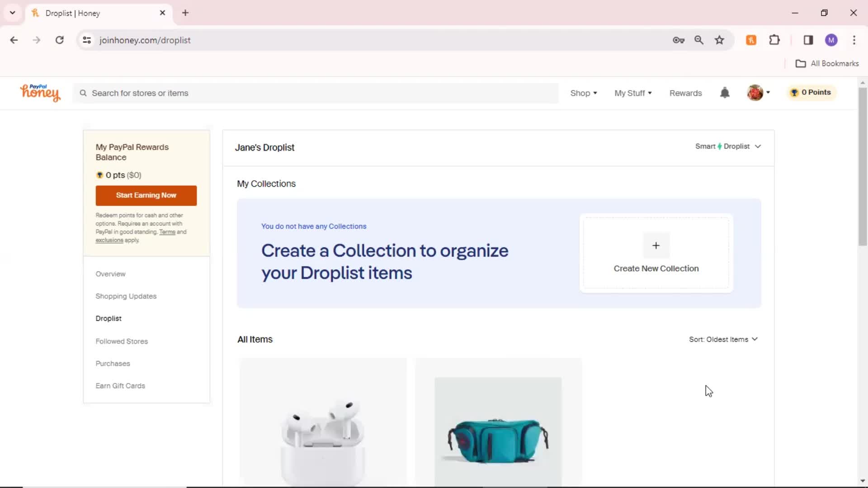
Task: Open the teal waist bag item thumbnail
Action: pyautogui.click(x=498, y=422)
